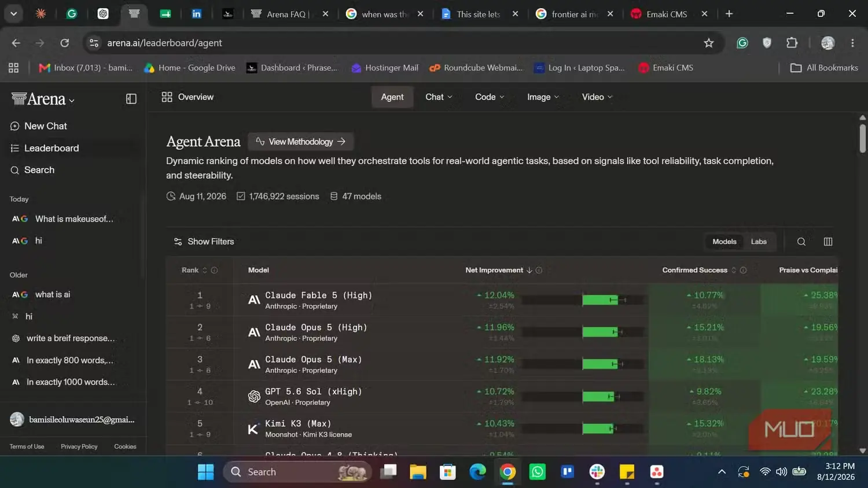Open WhatsApp from the taskbar
The image size is (868, 488).
tap(538, 472)
